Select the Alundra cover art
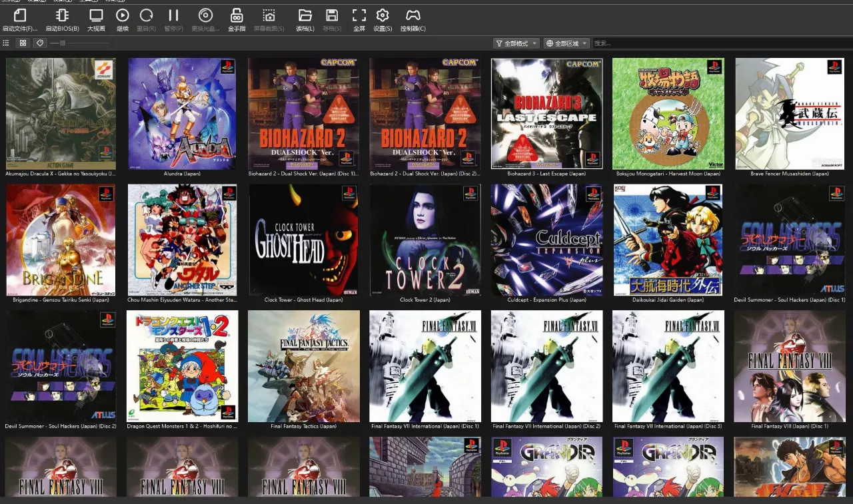This screenshot has width=853, height=504. (x=182, y=114)
